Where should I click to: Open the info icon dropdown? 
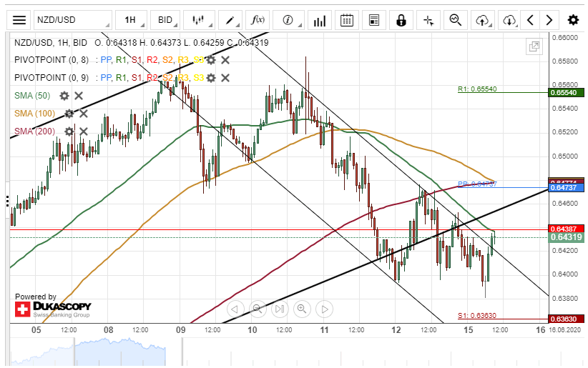point(288,20)
